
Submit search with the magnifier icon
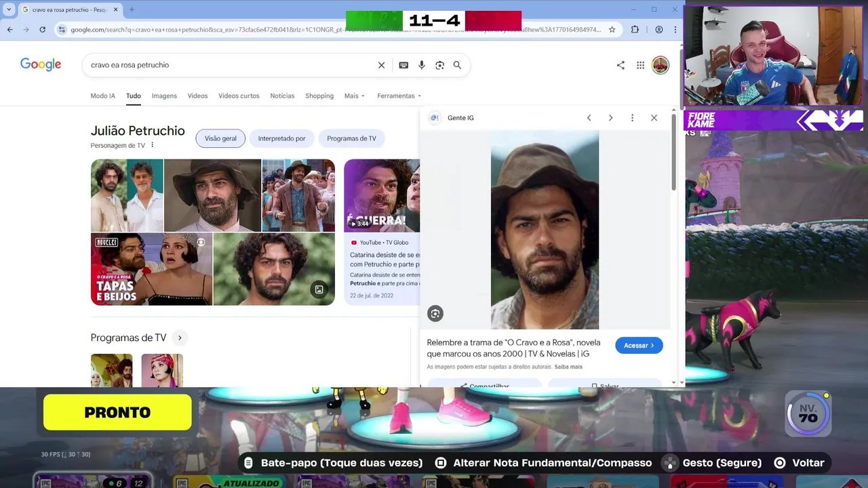click(457, 65)
